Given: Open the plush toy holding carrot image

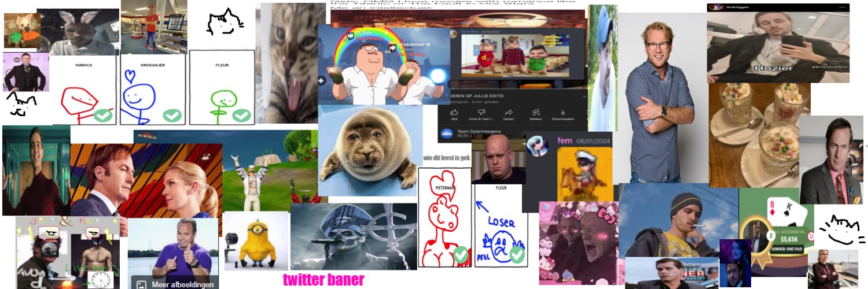Looking at the screenshot, I should click(x=23, y=30).
